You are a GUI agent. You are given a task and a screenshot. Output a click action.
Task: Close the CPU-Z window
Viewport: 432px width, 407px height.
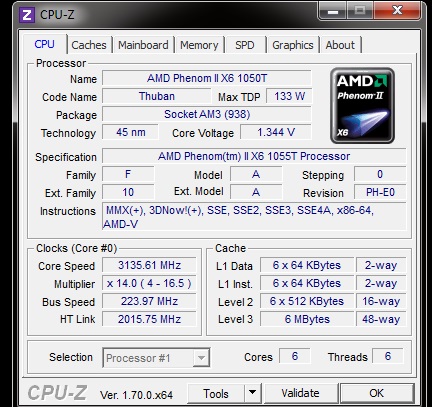coord(398,10)
